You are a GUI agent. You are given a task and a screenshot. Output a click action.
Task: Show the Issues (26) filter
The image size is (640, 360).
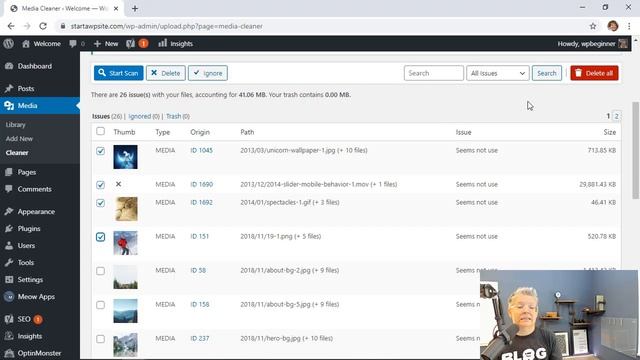107,116
